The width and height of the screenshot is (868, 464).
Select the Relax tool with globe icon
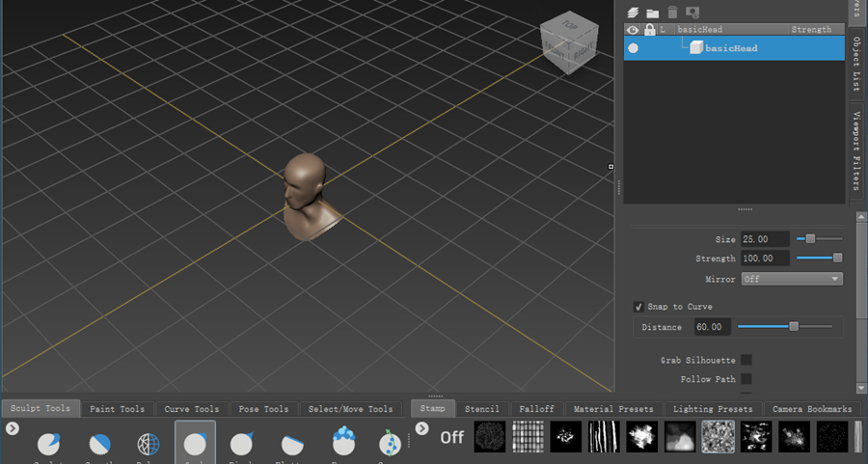point(148,444)
